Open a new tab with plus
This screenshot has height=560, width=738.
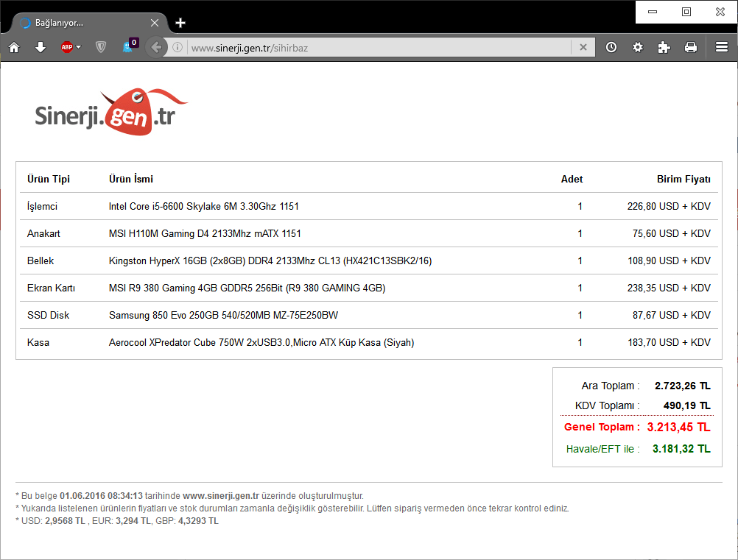pos(180,23)
